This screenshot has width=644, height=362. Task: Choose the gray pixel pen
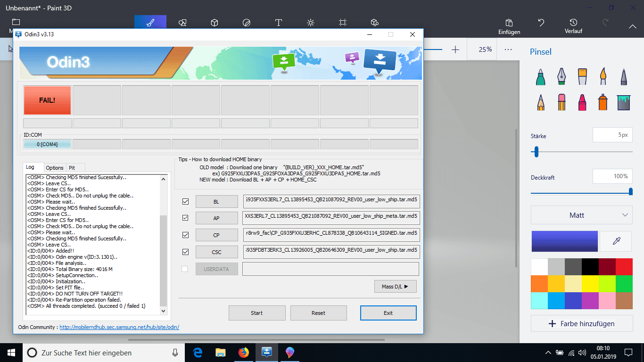click(624, 77)
